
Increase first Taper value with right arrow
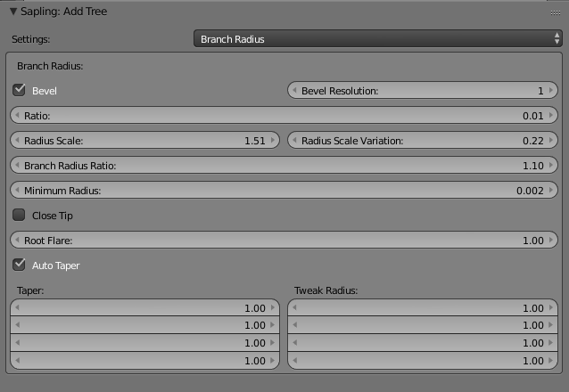coord(273,307)
